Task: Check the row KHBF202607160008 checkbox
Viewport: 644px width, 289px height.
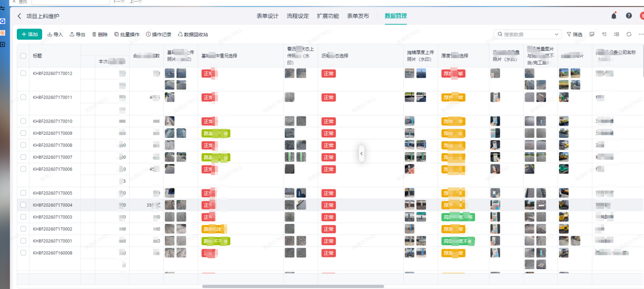Action: 23,253
